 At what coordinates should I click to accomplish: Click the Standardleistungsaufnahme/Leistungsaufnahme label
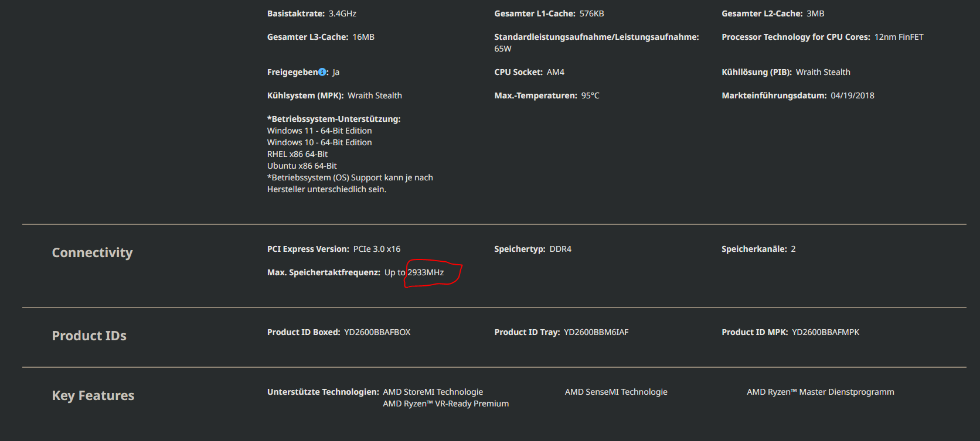pyautogui.click(x=597, y=37)
